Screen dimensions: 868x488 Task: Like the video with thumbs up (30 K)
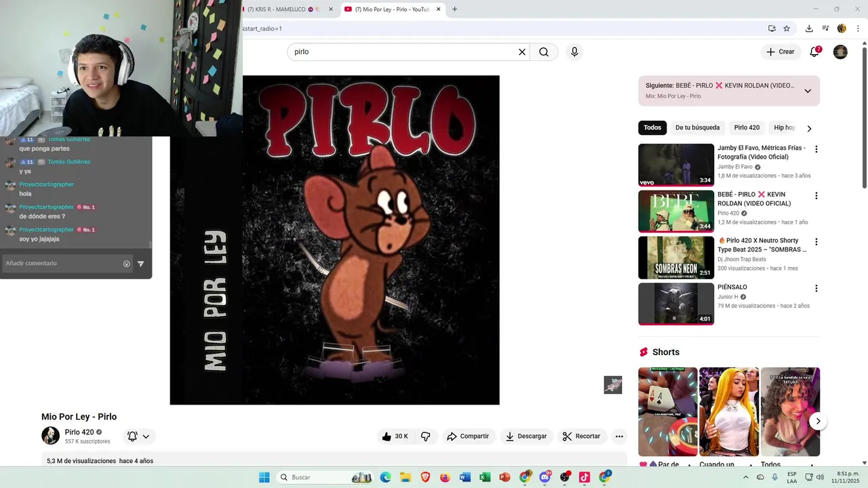395,436
